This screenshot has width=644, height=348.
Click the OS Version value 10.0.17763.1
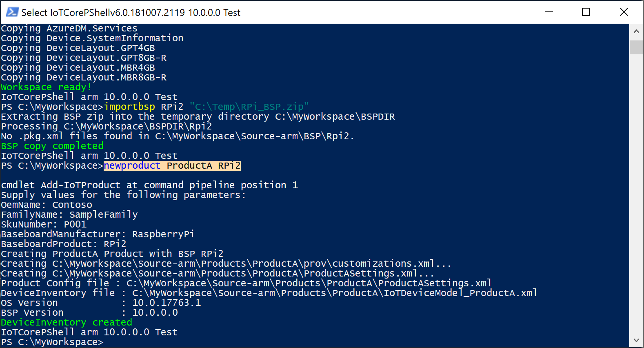click(167, 303)
